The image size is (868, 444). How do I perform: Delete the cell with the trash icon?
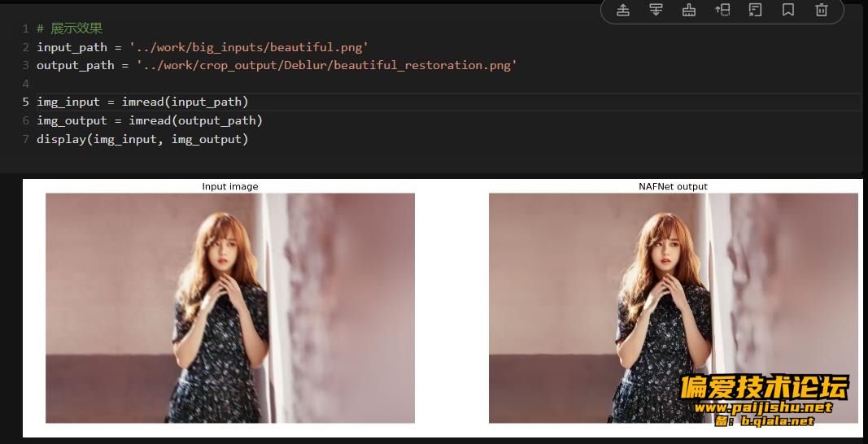[x=822, y=10]
